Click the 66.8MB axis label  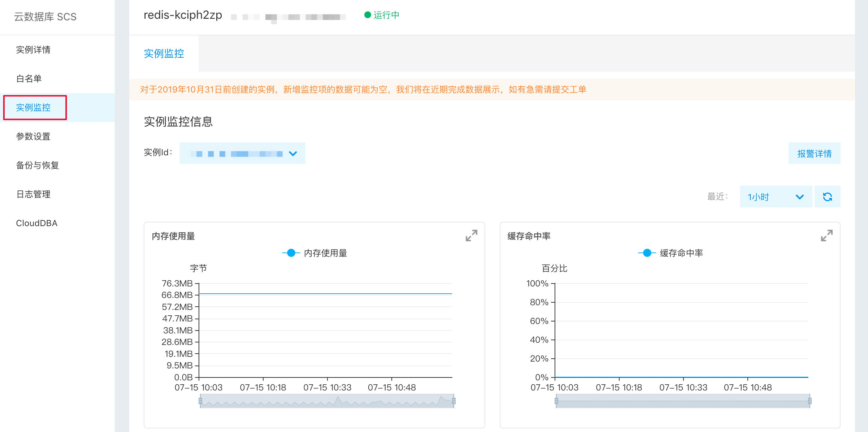177,295
